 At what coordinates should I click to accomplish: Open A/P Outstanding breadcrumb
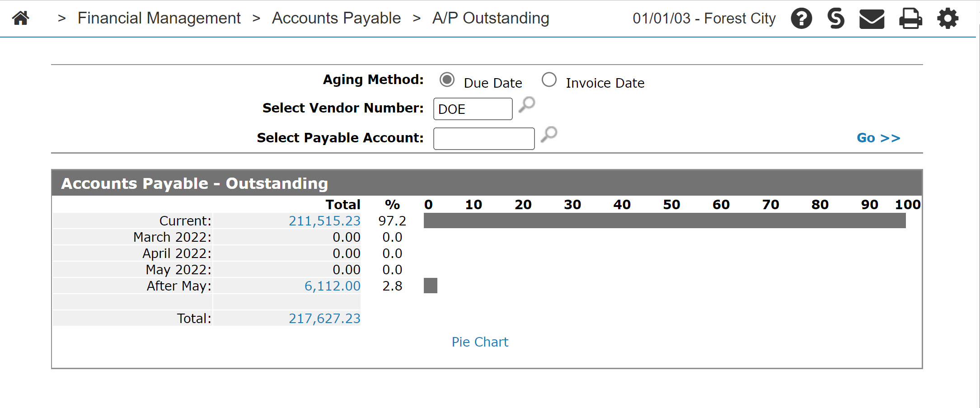[x=491, y=18]
